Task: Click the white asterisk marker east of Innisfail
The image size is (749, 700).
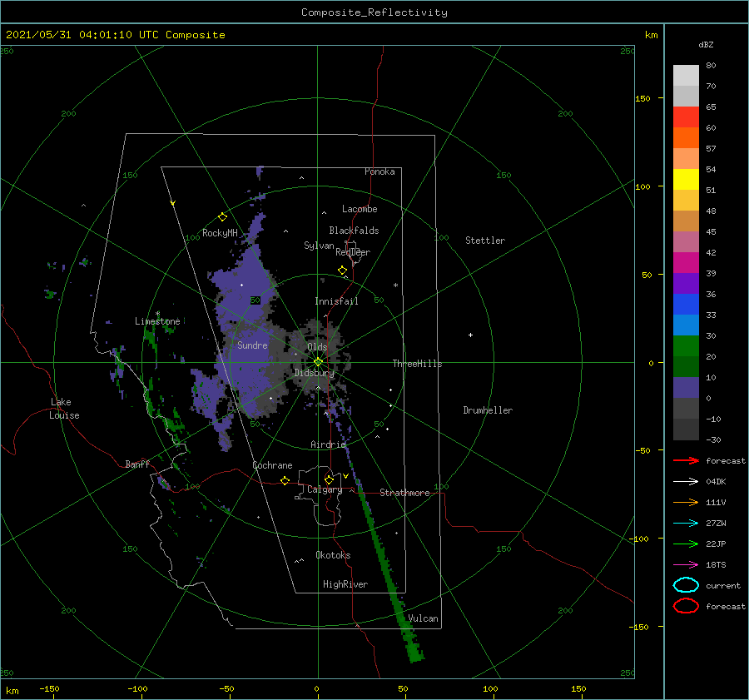Action: [395, 285]
